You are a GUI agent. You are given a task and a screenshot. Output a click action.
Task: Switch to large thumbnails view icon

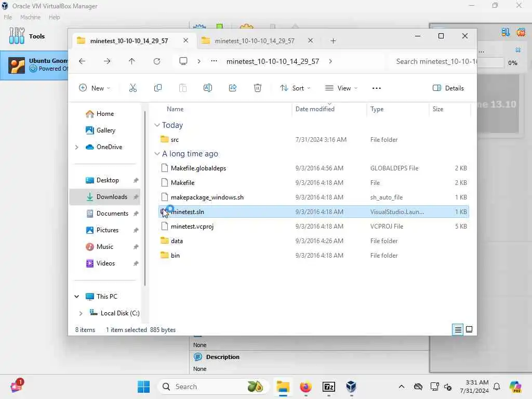[x=469, y=329]
